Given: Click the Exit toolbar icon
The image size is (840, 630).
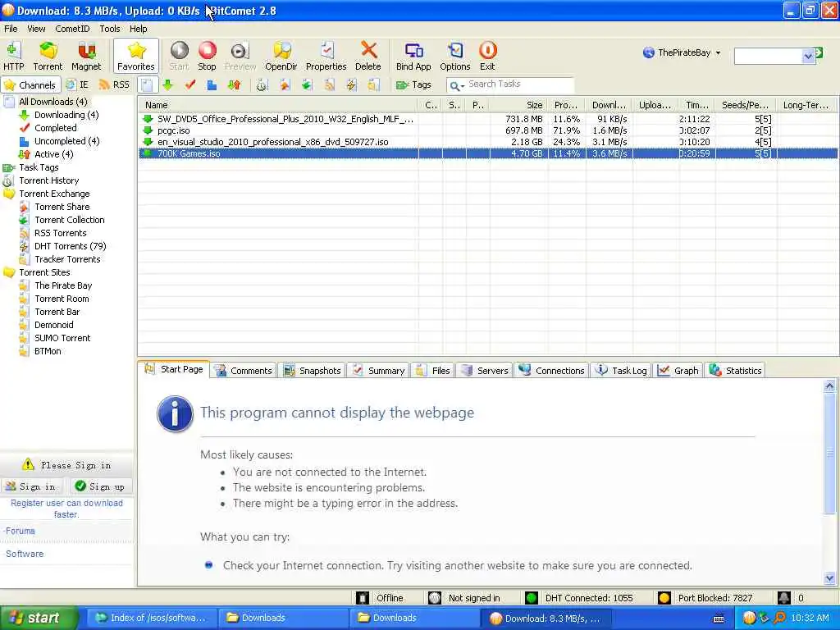Looking at the screenshot, I should click(x=487, y=56).
